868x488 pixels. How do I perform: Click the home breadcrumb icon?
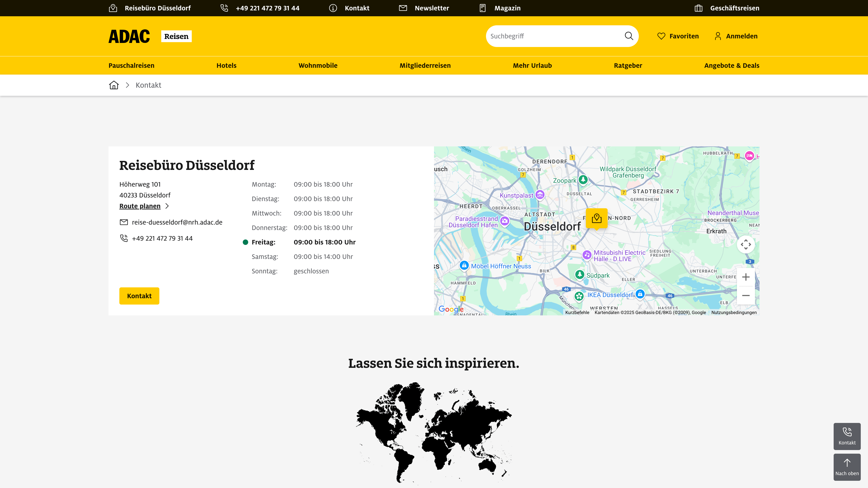[114, 85]
